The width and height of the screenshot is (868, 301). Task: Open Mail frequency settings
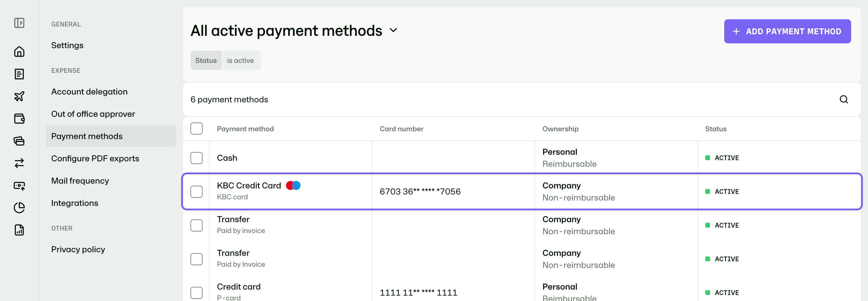(80, 181)
